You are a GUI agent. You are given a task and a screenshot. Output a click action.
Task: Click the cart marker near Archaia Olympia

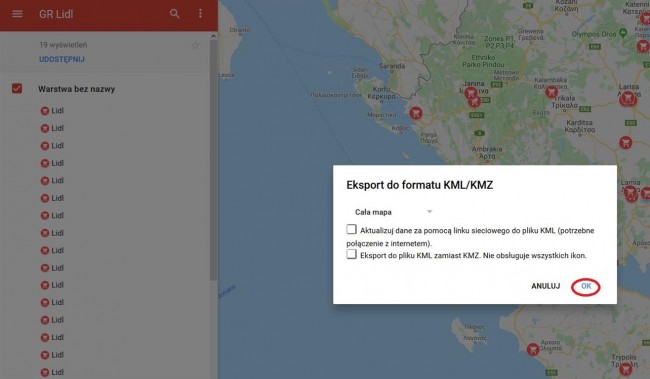point(533,349)
